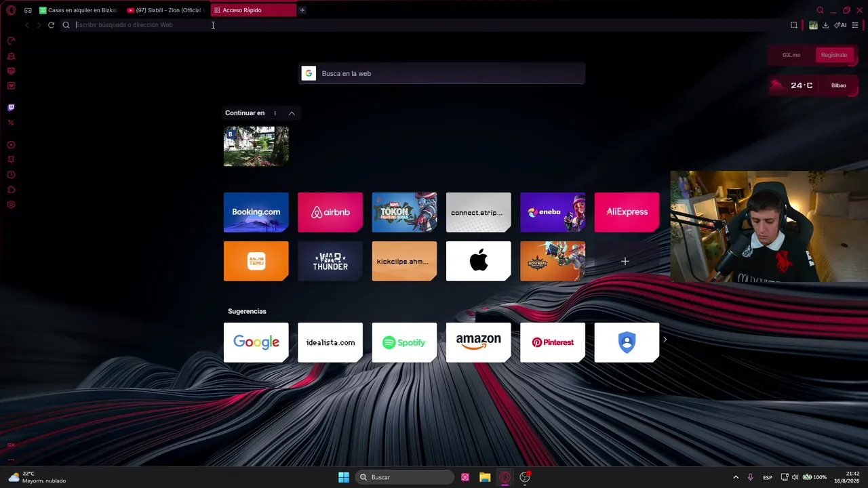
Task: Click the taskbar Buscar search box
Action: coord(405,477)
